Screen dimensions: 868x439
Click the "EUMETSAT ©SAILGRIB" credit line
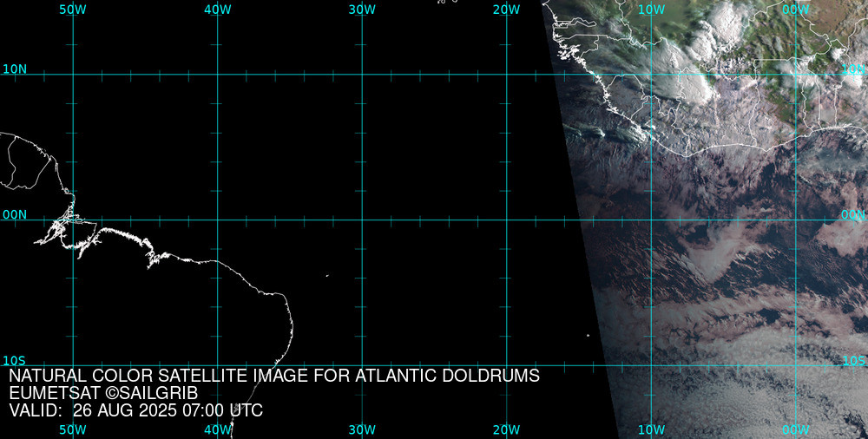103,393
